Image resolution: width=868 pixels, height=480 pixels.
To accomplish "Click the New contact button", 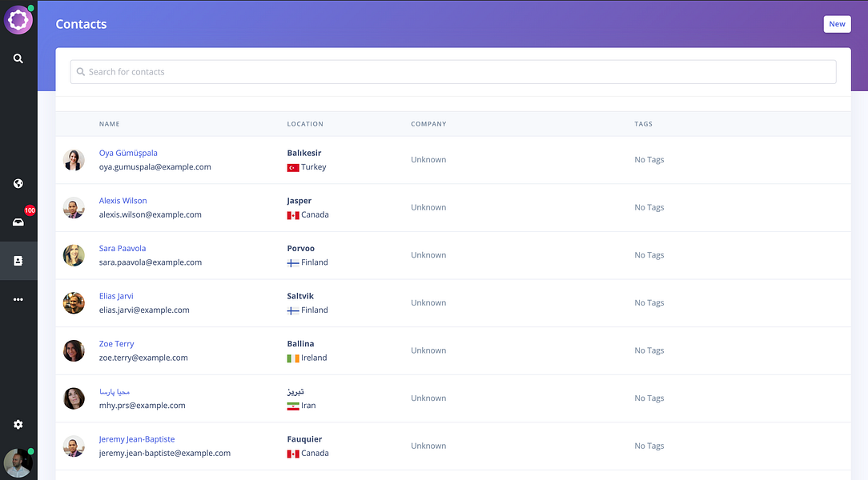I will 837,24.
